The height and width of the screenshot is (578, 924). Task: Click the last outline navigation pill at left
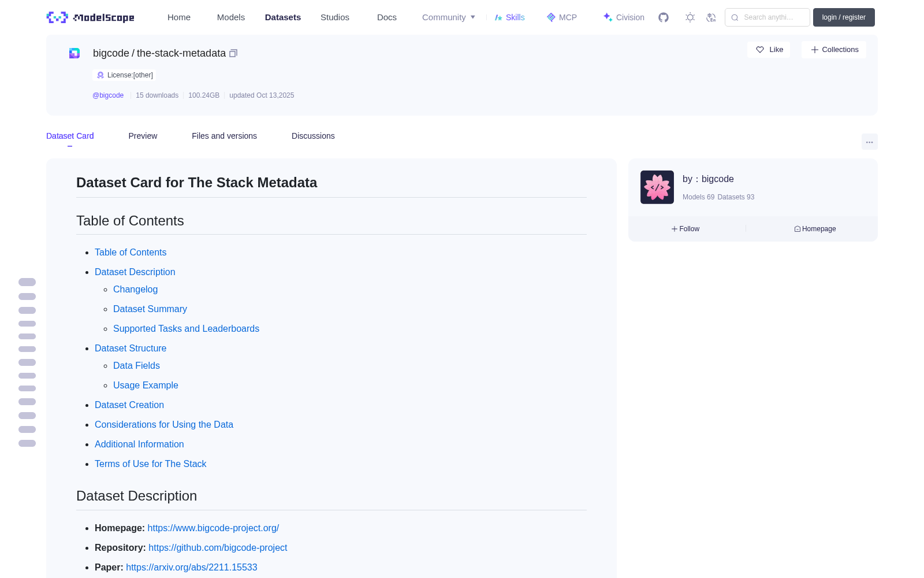[x=27, y=443]
